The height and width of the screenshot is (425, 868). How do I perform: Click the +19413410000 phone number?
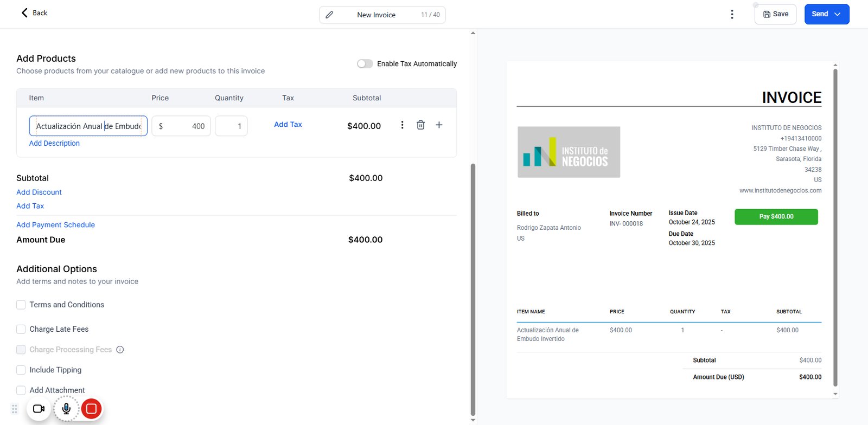pos(801,138)
